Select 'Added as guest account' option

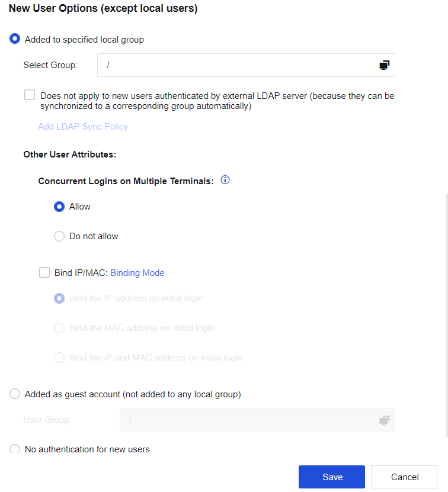[15, 394]
